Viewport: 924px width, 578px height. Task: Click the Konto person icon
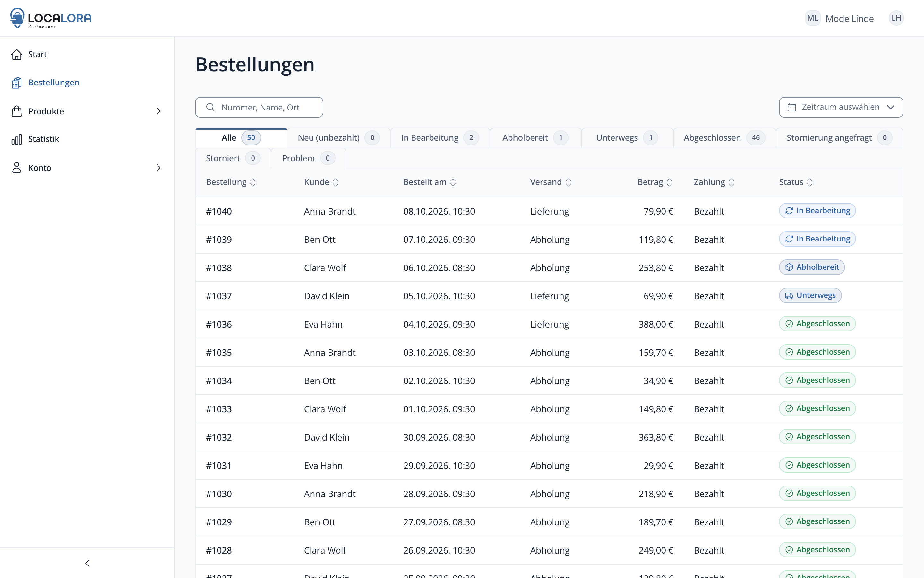(x=16, y=167)
